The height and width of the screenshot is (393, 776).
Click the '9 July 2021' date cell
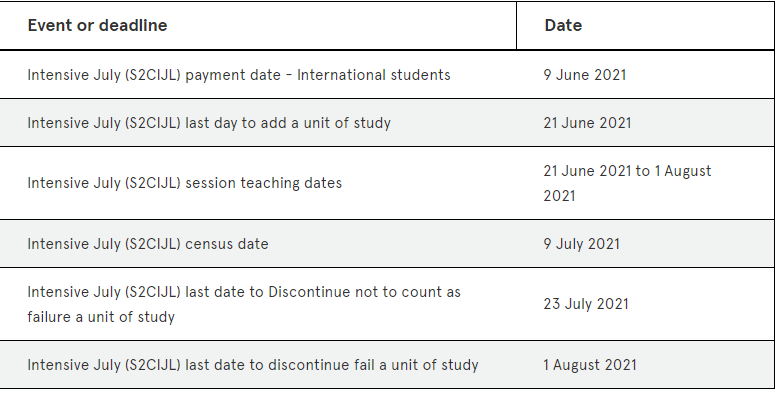(x=582, y=244)
